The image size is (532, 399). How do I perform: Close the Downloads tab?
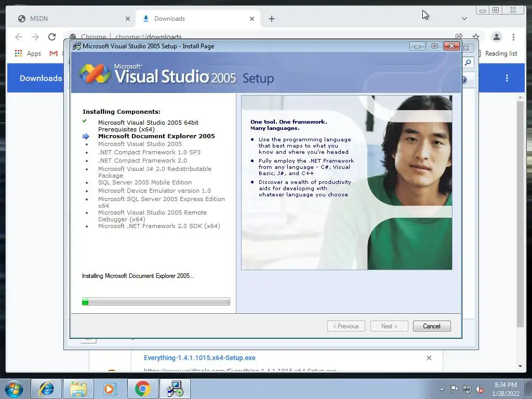tap(252, 19)
